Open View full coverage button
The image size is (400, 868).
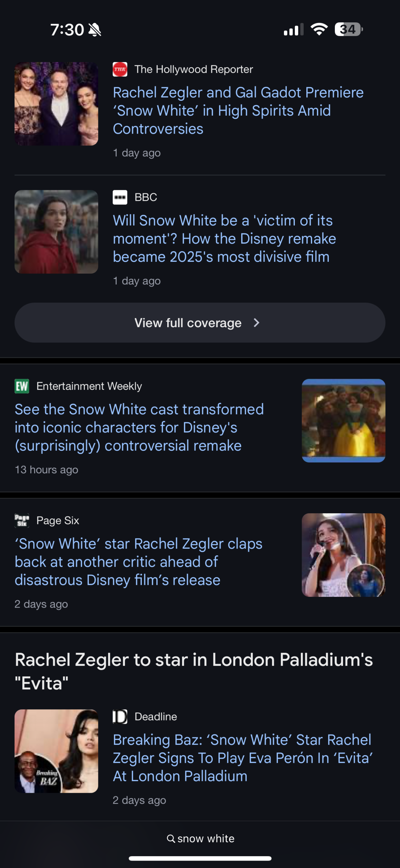(188, 323)
